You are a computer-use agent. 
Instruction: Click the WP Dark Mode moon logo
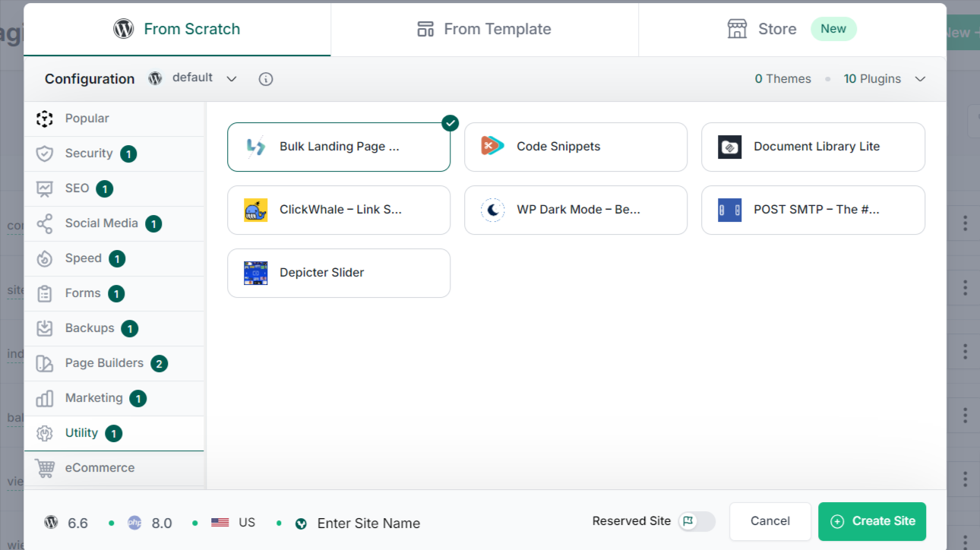[x=493, y=210]
